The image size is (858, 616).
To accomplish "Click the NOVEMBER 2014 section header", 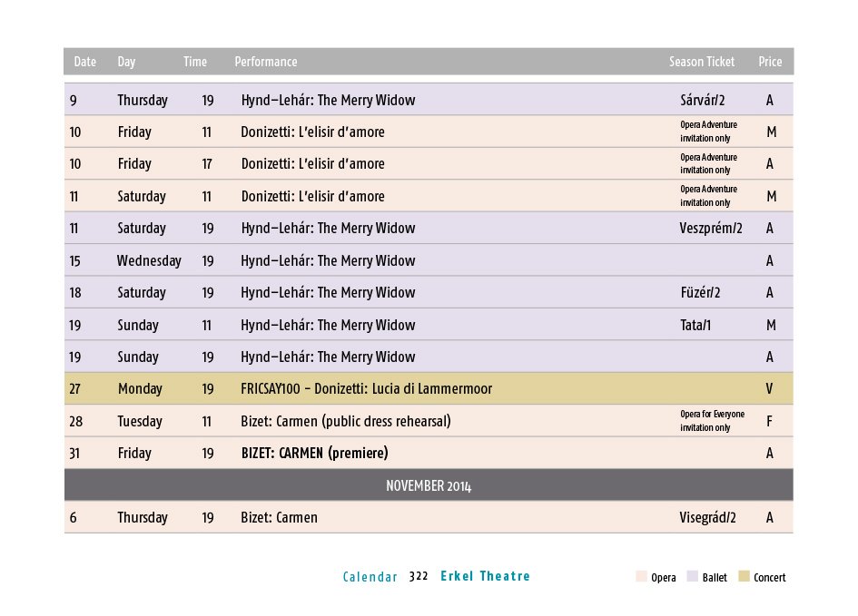I will coord(429,485).
